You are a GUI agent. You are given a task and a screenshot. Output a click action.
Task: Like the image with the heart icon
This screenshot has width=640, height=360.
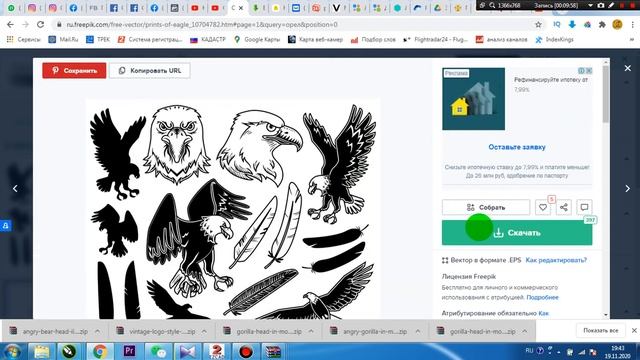[543, 207]
